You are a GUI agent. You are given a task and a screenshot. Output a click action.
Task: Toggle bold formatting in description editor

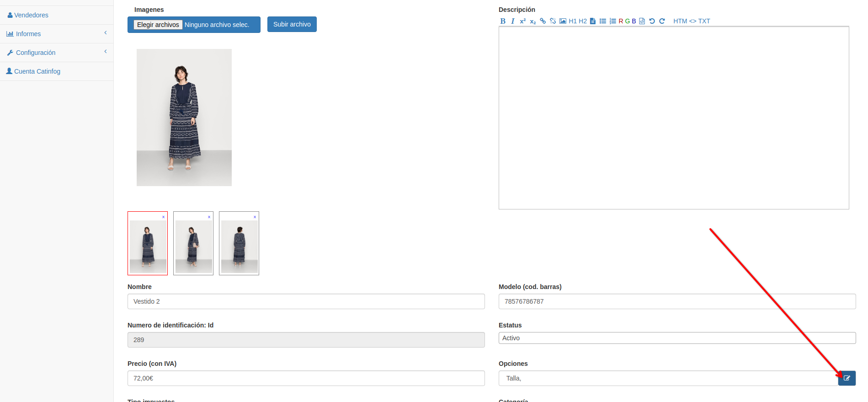[x=503, y=21]
